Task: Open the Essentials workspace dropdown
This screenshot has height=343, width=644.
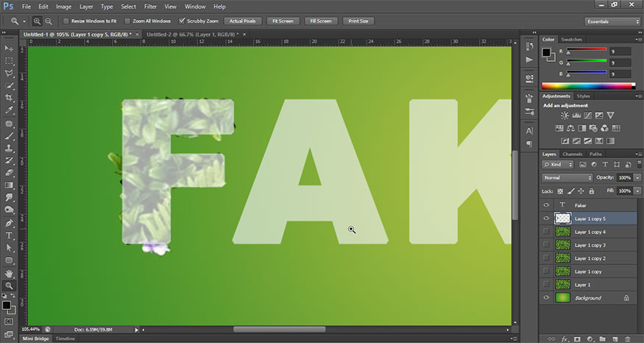Action: 612,21
